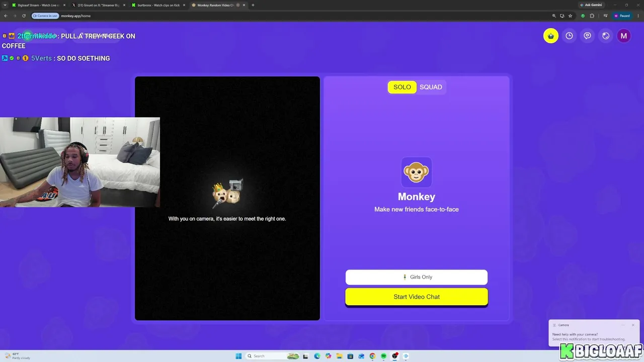Open a new browser tab
This screenshot has width=644, height=362.
[253, 5]
